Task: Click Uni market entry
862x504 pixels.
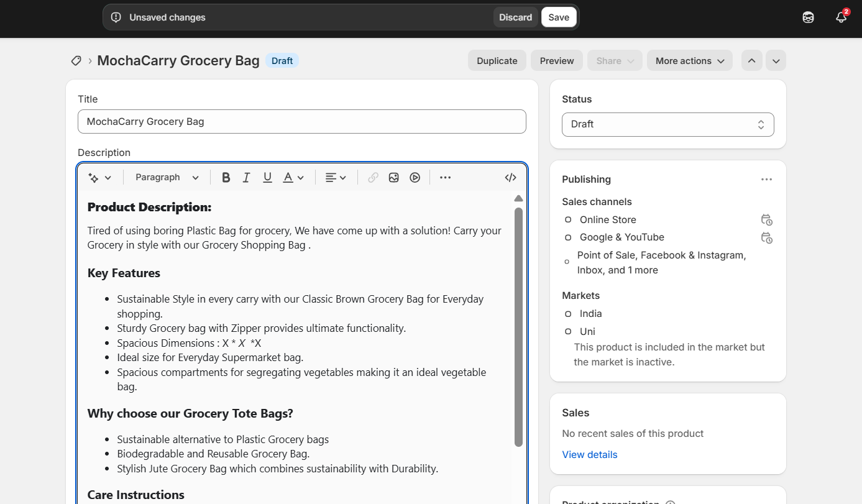Action: (587, 331)
